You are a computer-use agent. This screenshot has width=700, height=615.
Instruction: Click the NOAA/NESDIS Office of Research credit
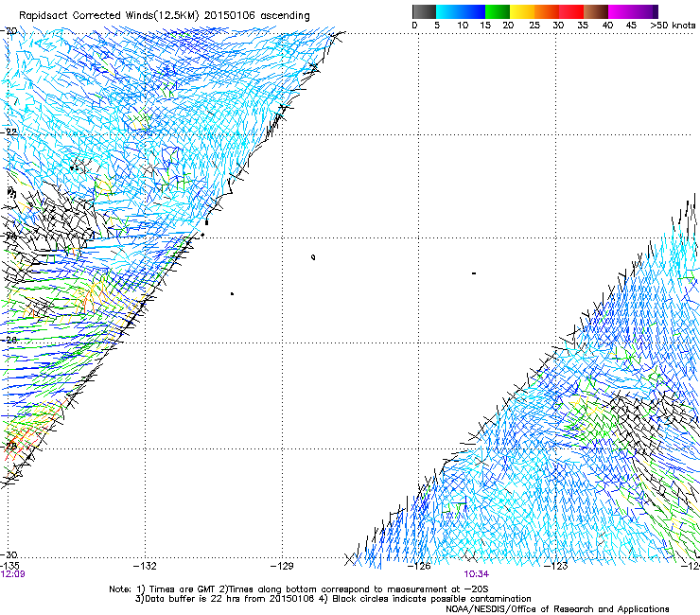(x=557, y=608)
